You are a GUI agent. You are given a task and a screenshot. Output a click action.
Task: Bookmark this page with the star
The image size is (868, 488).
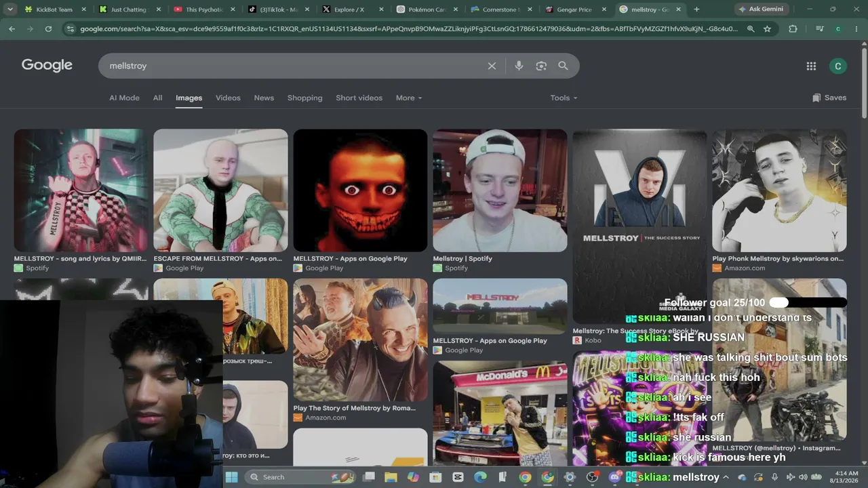767,29
